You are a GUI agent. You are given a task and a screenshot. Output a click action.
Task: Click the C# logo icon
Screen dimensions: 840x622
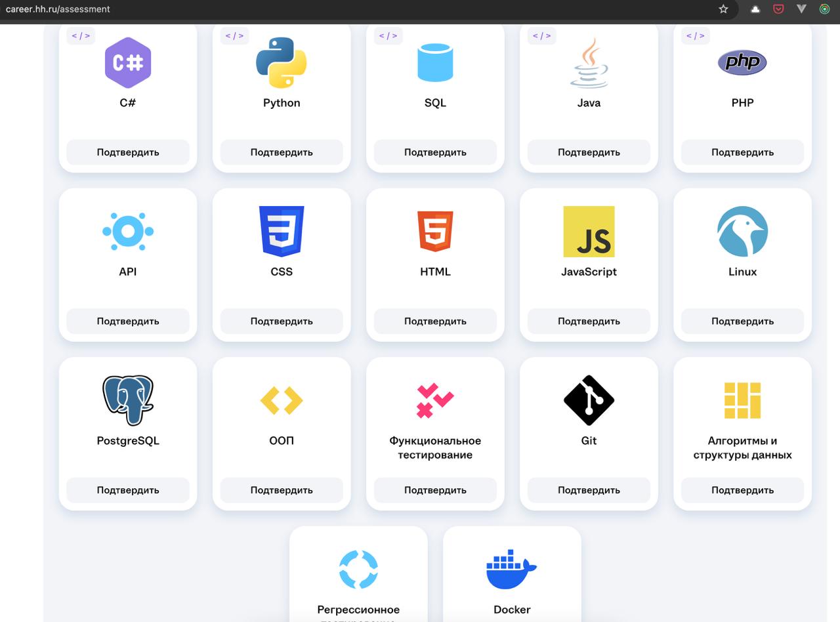(128, 62)
